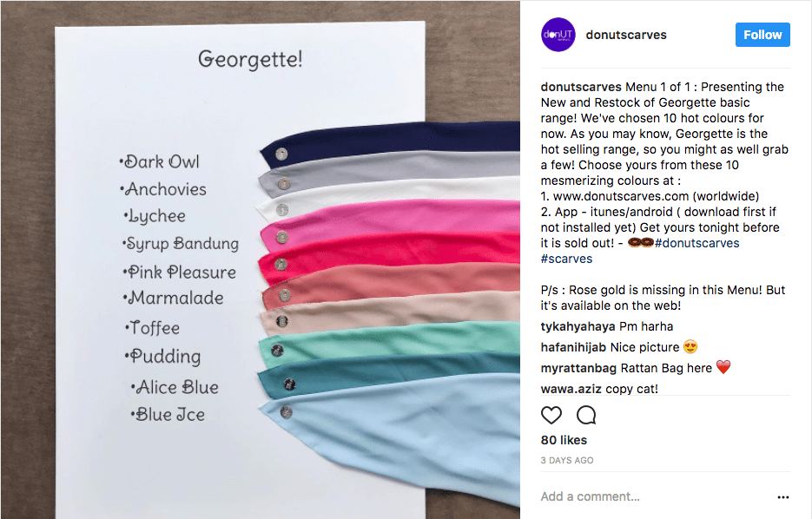The width and height of the screenshot is (812, 519).
Task: Click the speech bubble comment icon
Action: 586,415
